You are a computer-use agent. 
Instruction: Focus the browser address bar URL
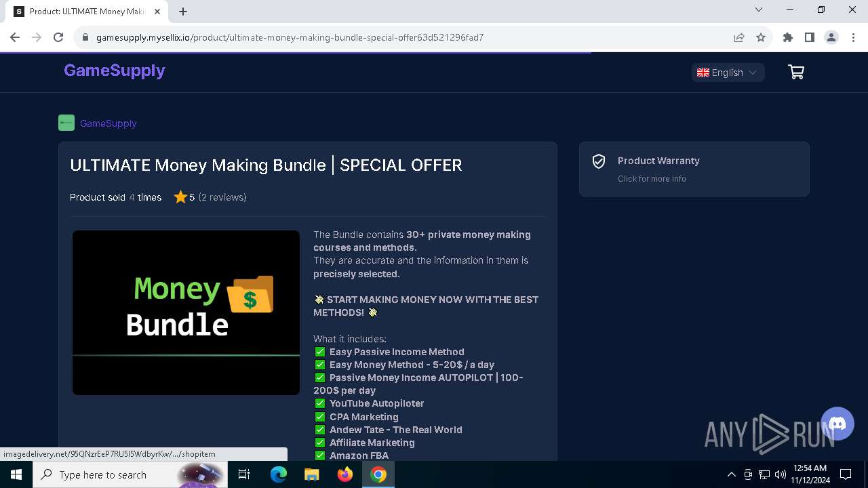[x=290, y=37]
